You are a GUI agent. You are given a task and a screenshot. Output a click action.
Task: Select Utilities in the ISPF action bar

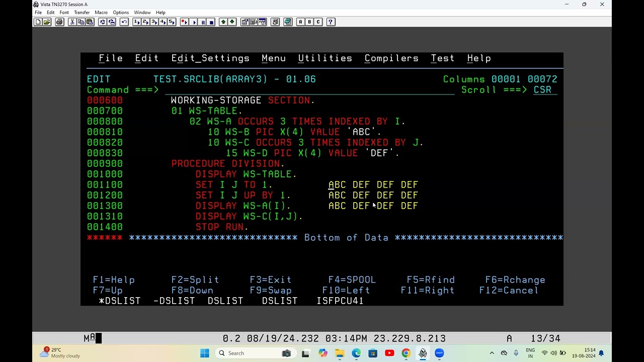click(x=325, y=58)
